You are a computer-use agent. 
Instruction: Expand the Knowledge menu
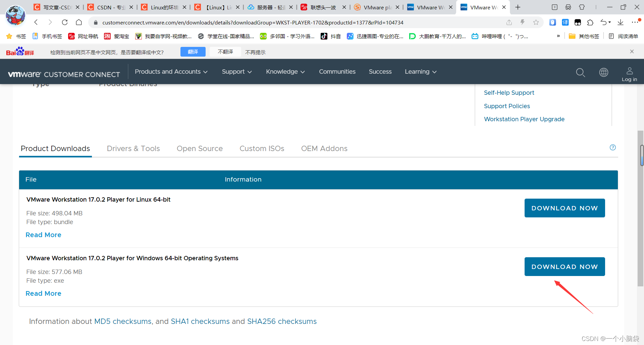pyautogui.click(x=285, y=72)
